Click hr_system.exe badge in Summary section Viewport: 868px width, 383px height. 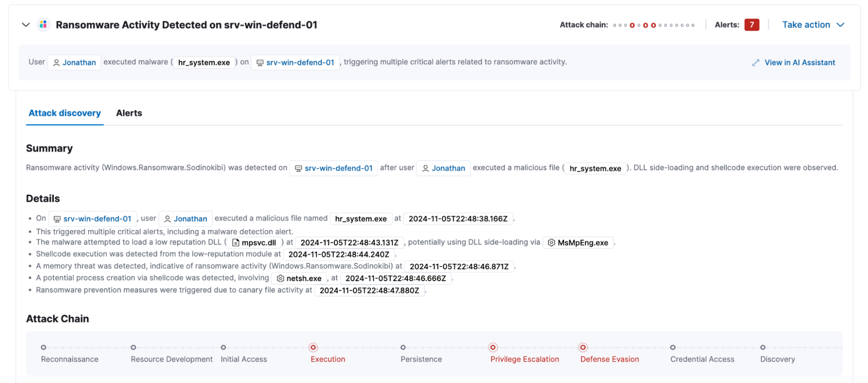(595, 168)
